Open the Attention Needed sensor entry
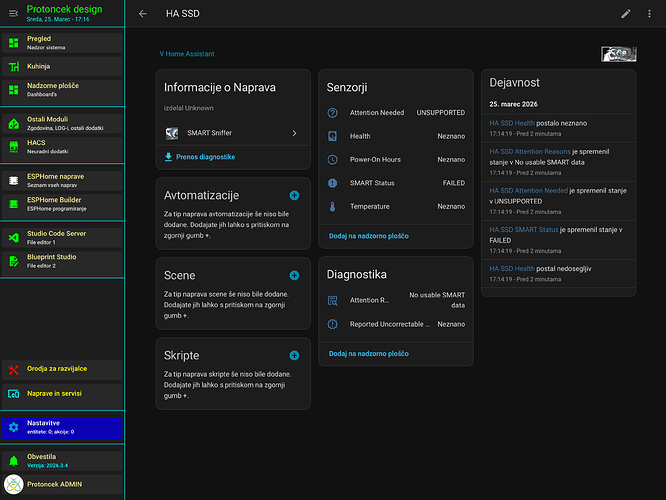 point(396,113)
